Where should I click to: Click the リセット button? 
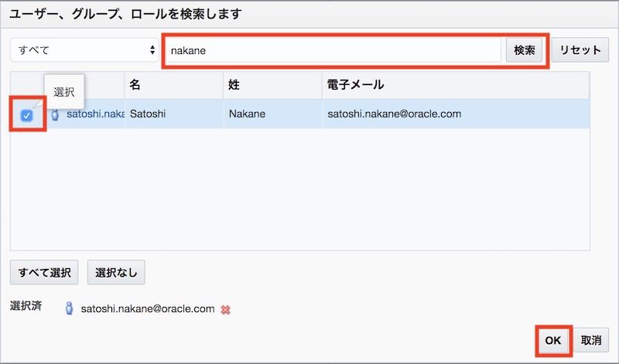580,50
